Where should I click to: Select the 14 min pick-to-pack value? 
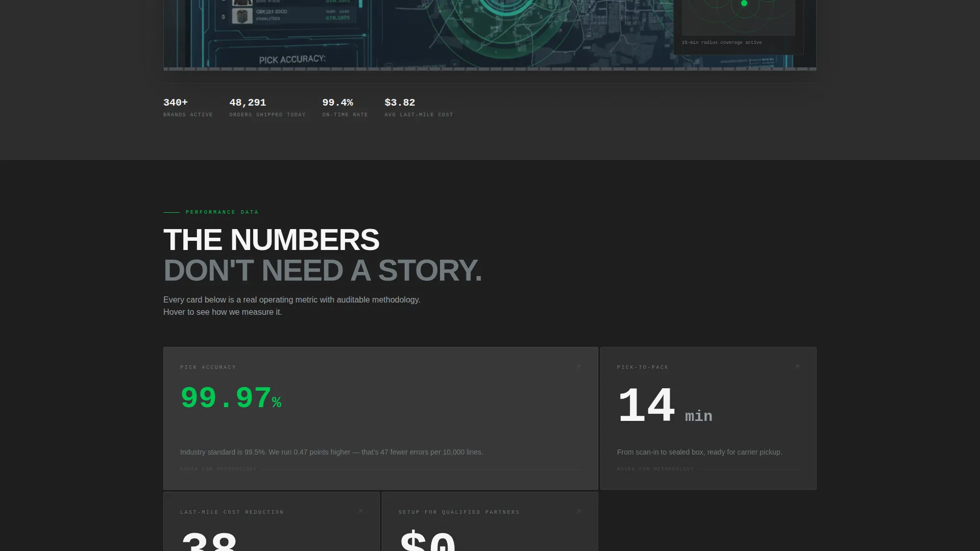click(x=665, y=406)
